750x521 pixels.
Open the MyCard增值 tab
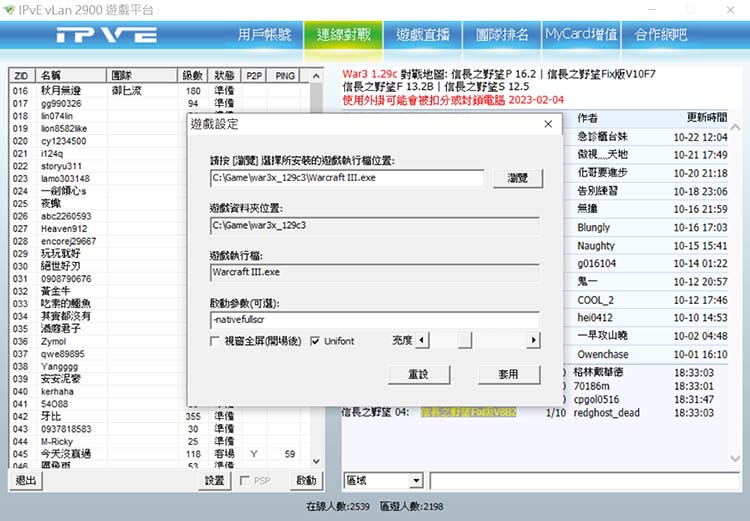pyautogui.click(x=581, y=34)
